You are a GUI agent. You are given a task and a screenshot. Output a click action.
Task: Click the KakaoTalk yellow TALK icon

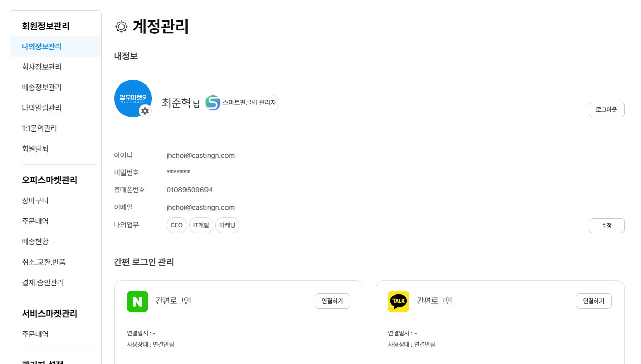point(399,302)
